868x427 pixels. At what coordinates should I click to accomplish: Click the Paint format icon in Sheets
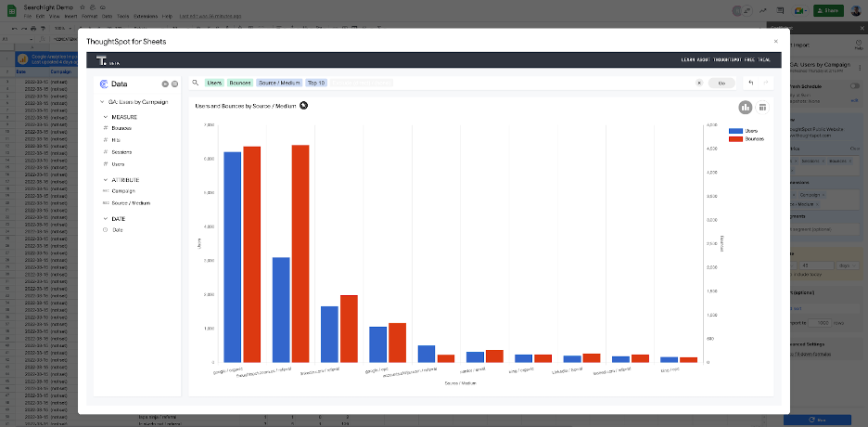(44, 28)
